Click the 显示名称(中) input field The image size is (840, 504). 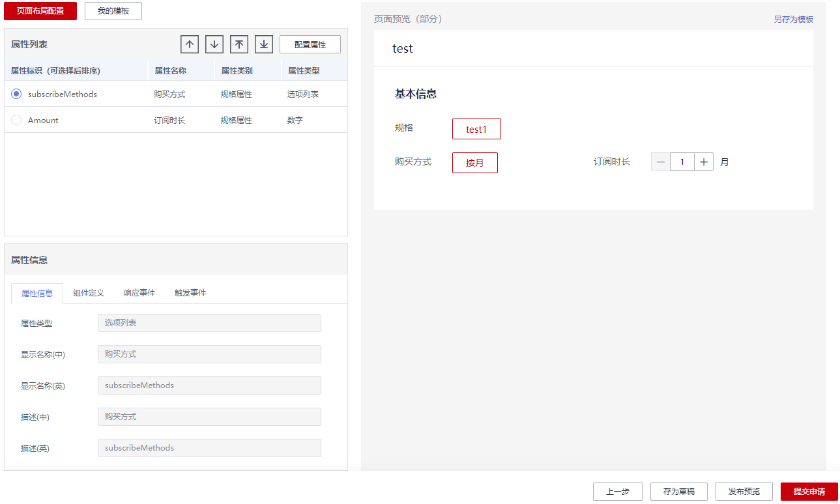tap(209, 354)
